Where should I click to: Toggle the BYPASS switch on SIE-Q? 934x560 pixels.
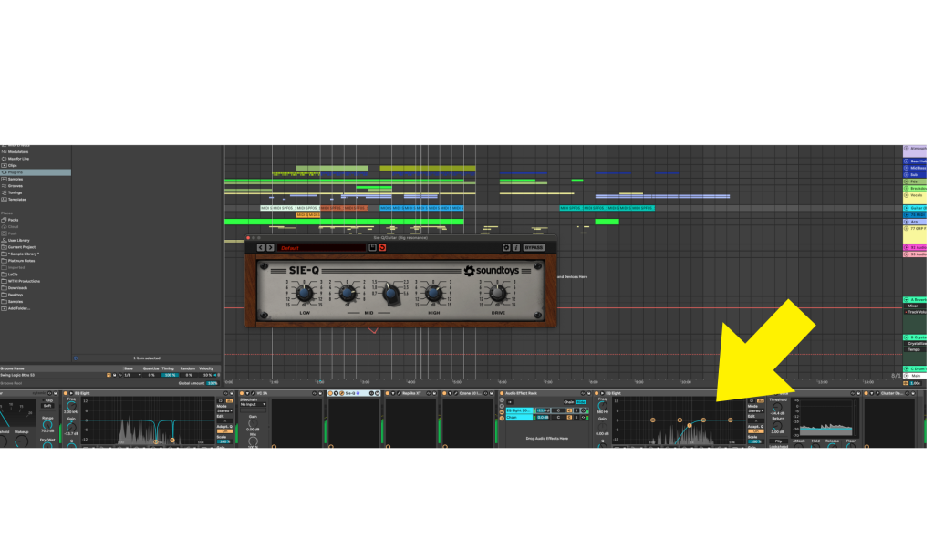click(534, 247)
